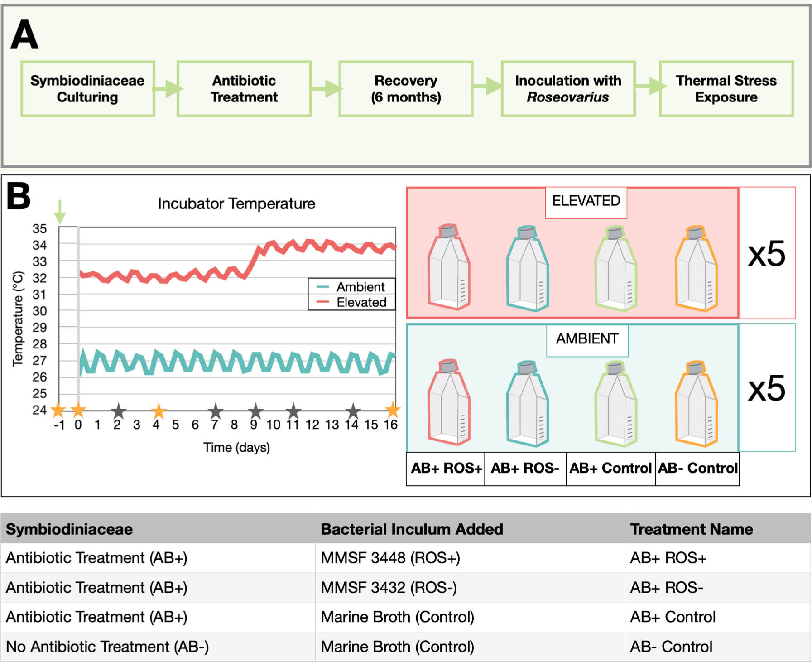Click the orange AB- Control flask in AMBIENT
The height and width of the screenshot is (662, 812).
696,403
